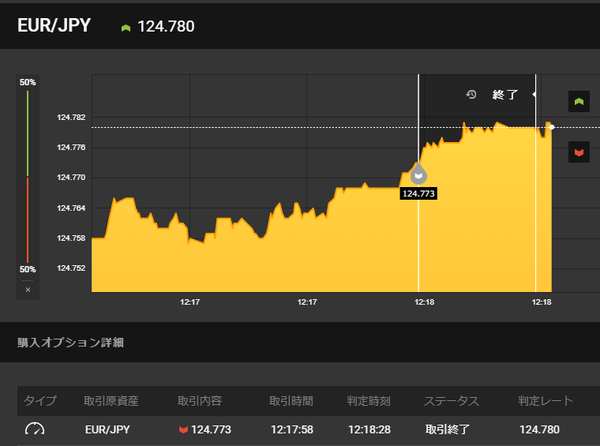Click the 購入オプション詳細 section heading

70,342
